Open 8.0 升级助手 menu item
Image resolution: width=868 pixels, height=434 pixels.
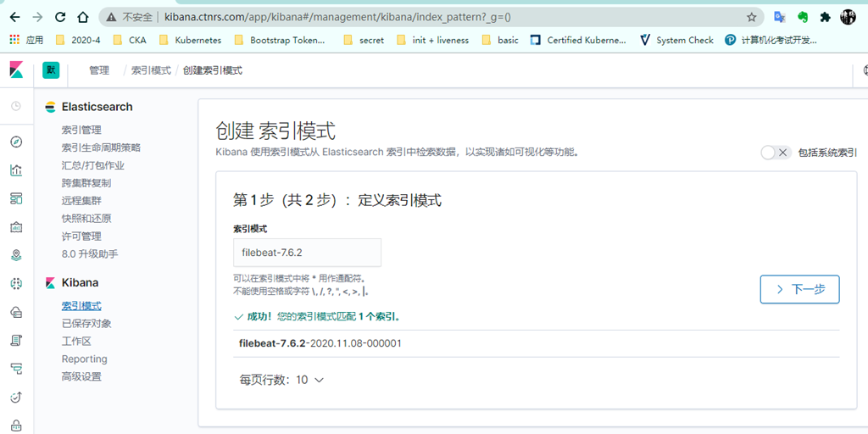(x=90, y=254)
